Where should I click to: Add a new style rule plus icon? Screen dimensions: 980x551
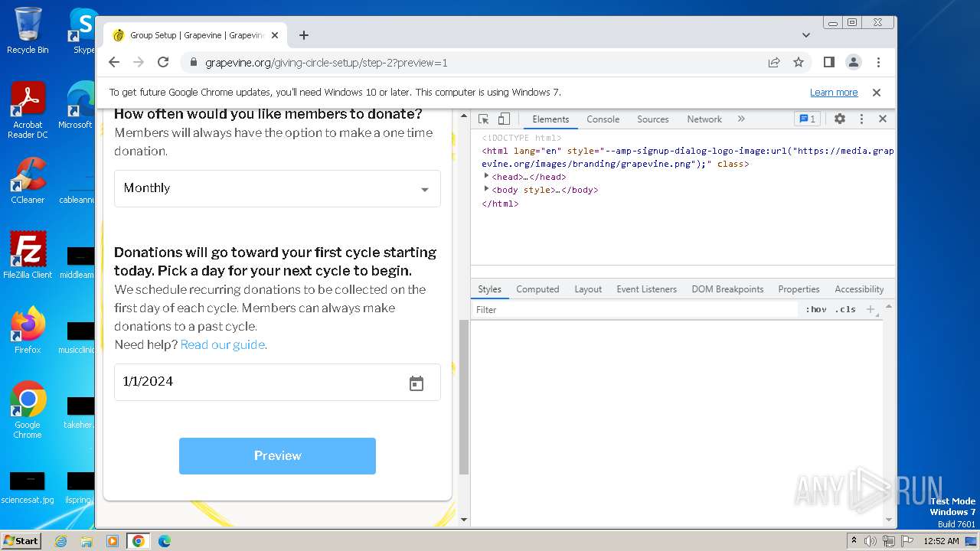tap(871, 310)
